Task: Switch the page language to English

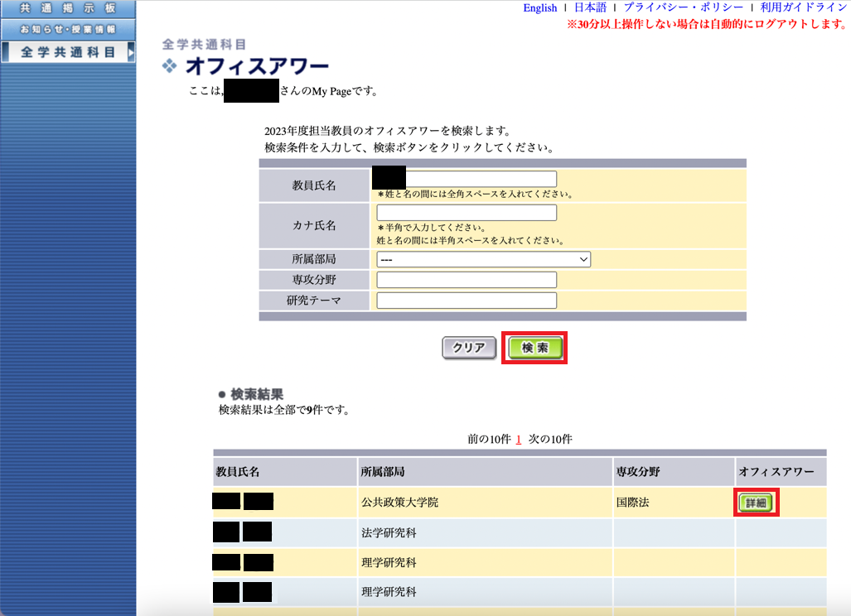Action: pyautogui.click(x=539, y=7)
